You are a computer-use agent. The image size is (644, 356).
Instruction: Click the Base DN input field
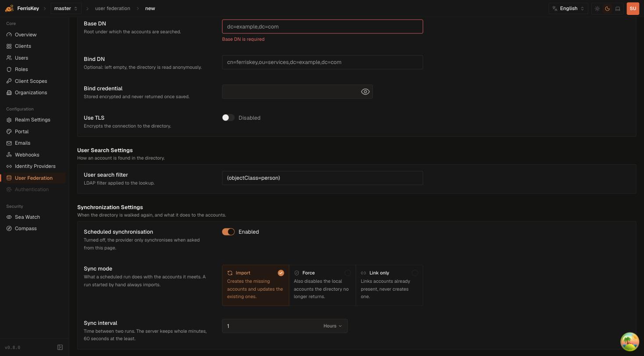(x=322, y=26)
